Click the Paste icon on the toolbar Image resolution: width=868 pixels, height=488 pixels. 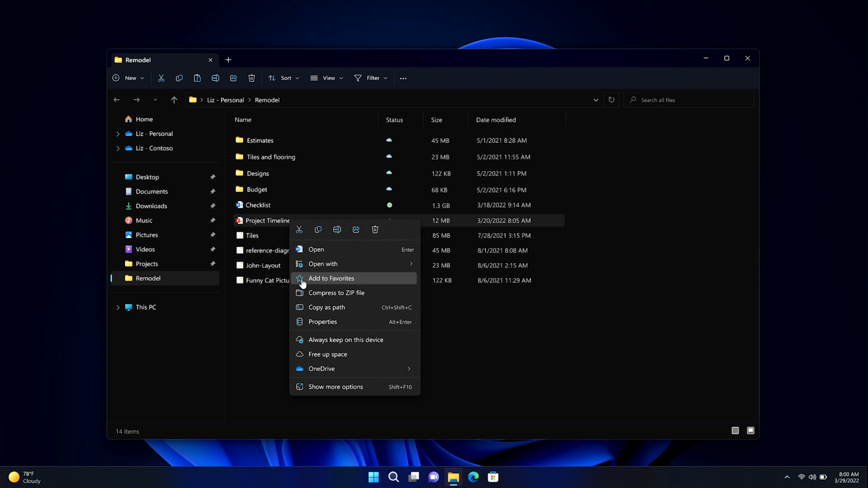tap(197, 78)
